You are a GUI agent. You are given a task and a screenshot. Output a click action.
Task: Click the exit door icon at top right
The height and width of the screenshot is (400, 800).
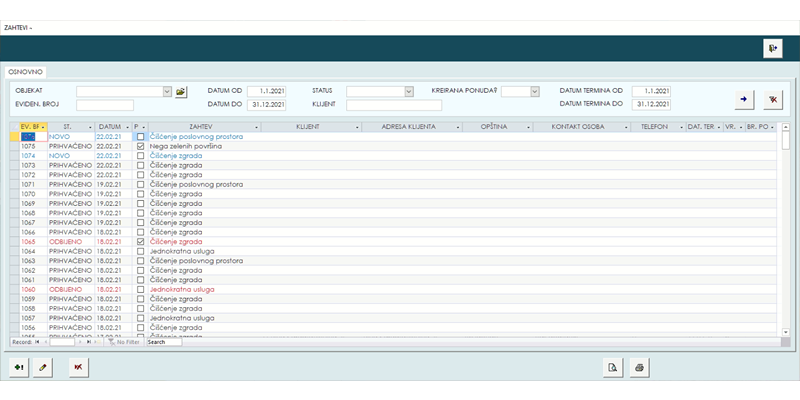click(773, 49)
